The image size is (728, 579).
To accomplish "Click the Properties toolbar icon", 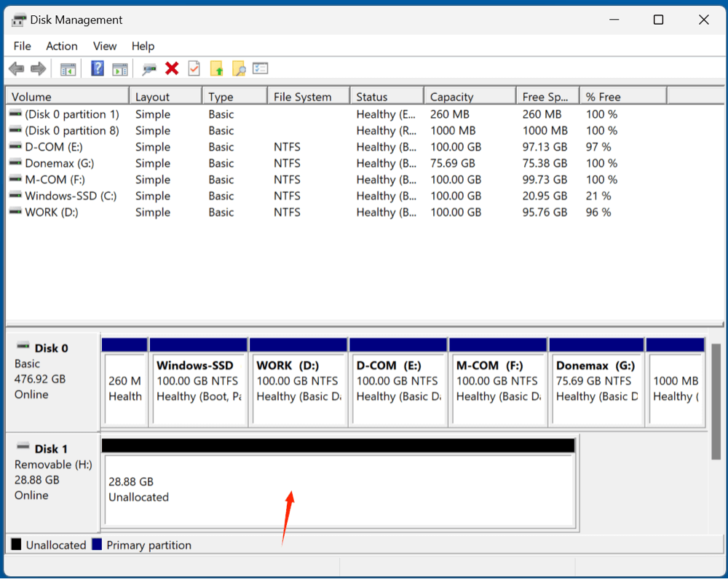I will tap(149, 68).
